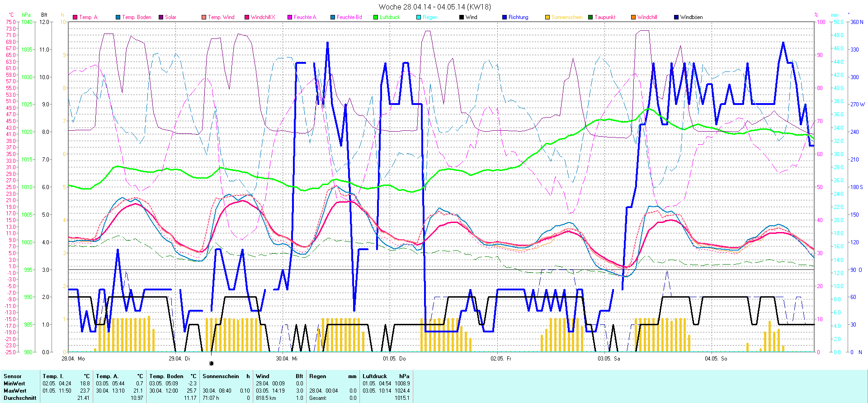Select the 30.04. Mi date label
The width and height of the screenshot is (868, 403).
point(287,359)
